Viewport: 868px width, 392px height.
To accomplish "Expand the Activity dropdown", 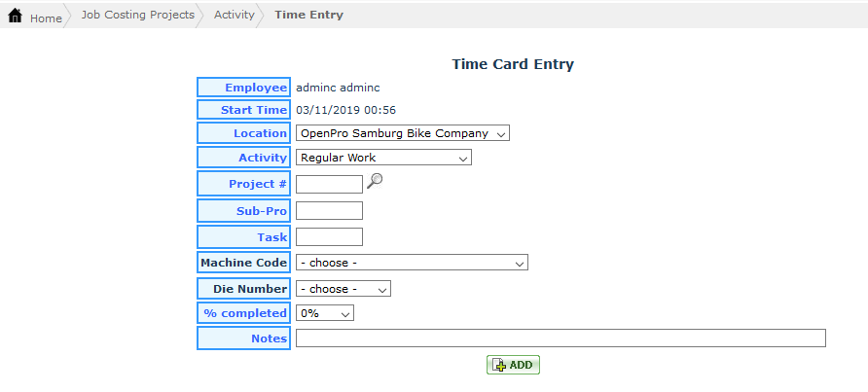I will (383, 158).
